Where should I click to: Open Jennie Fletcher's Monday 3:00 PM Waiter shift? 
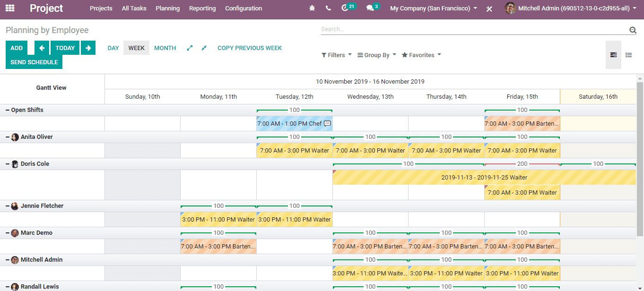coord(218,220)
